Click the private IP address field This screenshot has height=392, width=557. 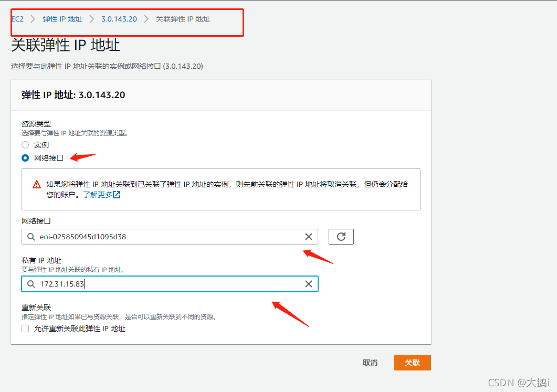click(x=170, y=284)
